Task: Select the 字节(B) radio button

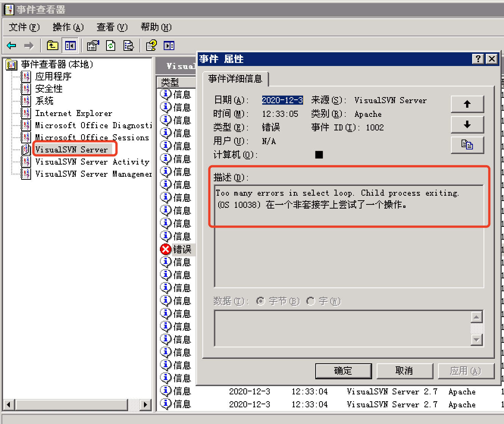Action: click(x=260, y=301)
